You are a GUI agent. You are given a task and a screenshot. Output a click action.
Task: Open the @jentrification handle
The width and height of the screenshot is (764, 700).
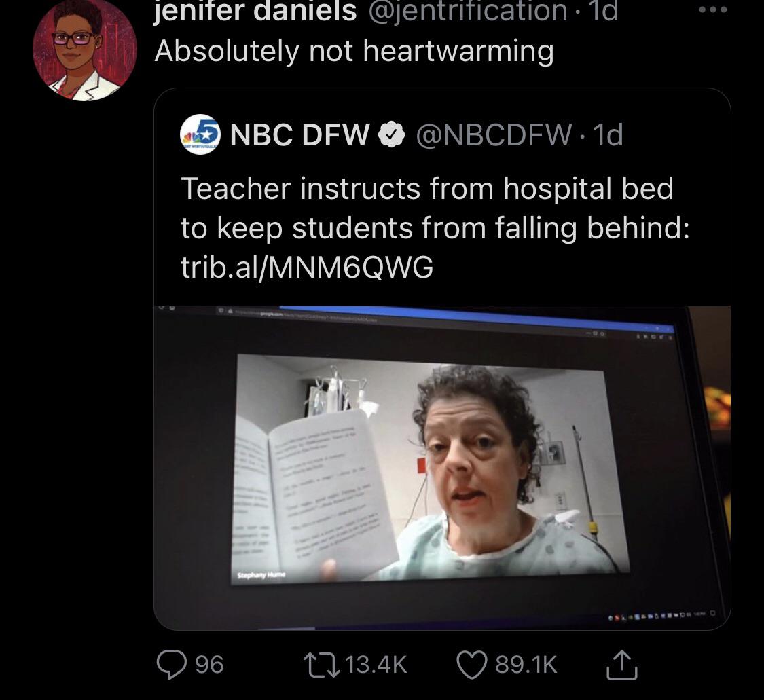(x=468, y=12)
